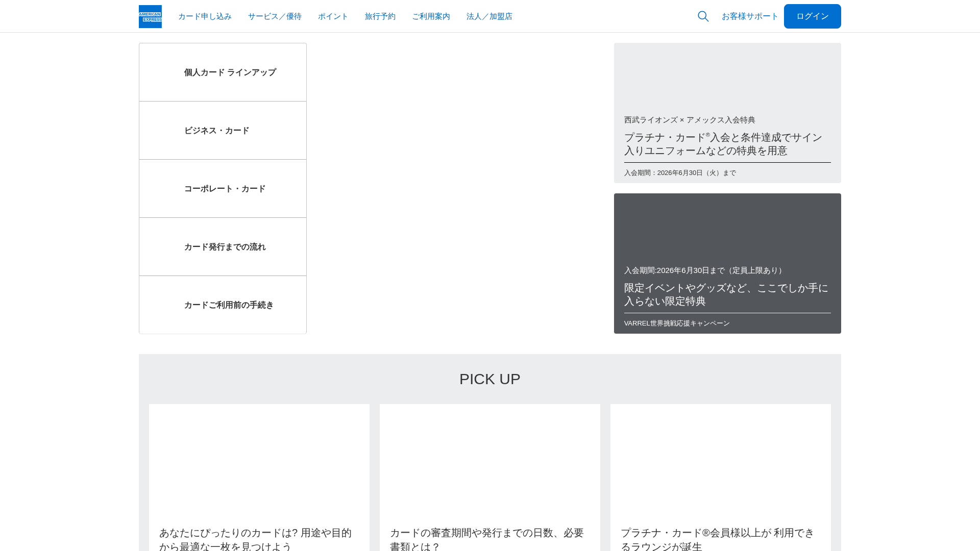This screenshot has width=980, height=551.
Task: Open the search magnifier icon
Action: point(703,16)
